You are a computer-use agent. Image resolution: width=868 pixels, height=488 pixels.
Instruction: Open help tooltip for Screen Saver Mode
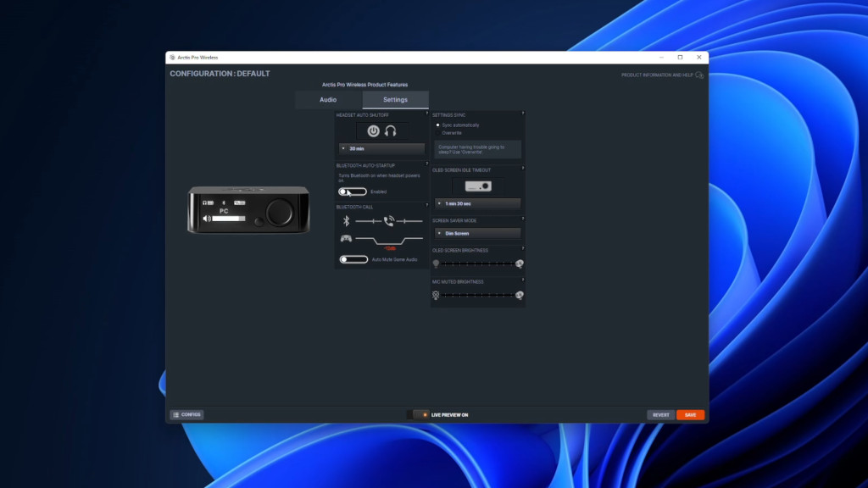[522, 219]
